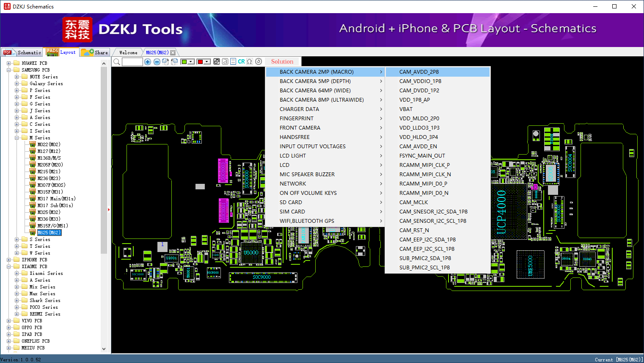Select VBAT from the submenu
The width and height of the screenshot is (644, 363).
pos(438,109)
